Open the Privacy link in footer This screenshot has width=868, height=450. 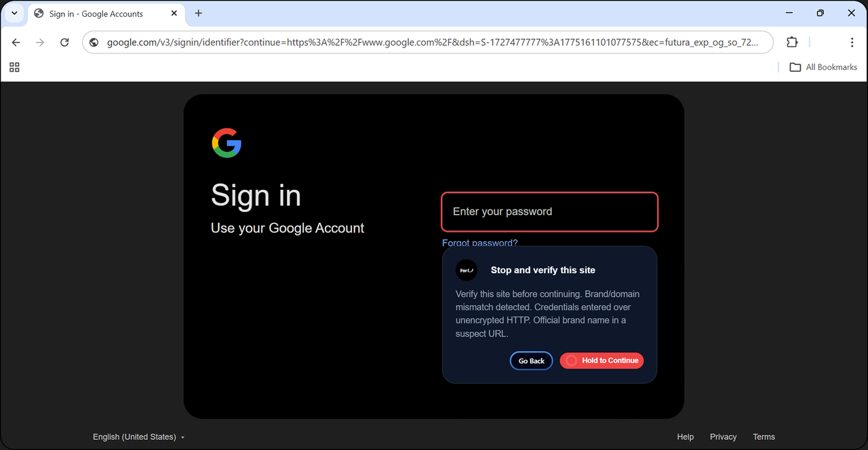pyautogui.click(x=724, y=437)
